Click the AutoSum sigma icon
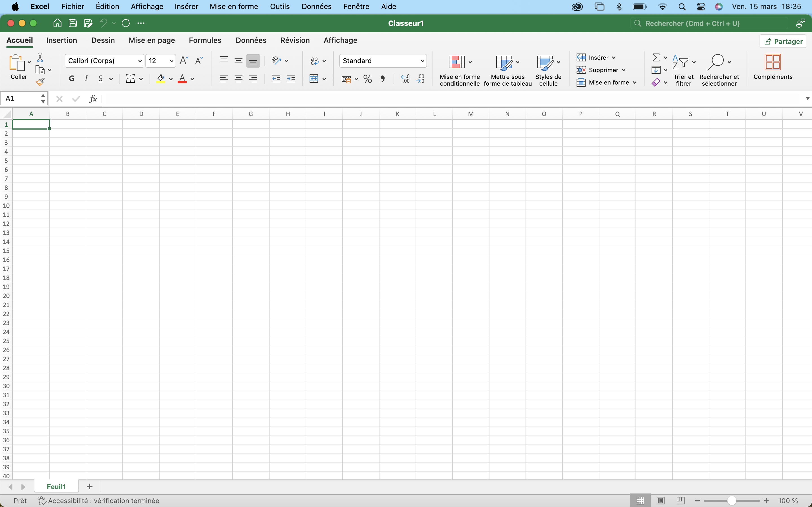Image resolution: width=812 pixels, height=507 pixels. click(x=656, y=58)
